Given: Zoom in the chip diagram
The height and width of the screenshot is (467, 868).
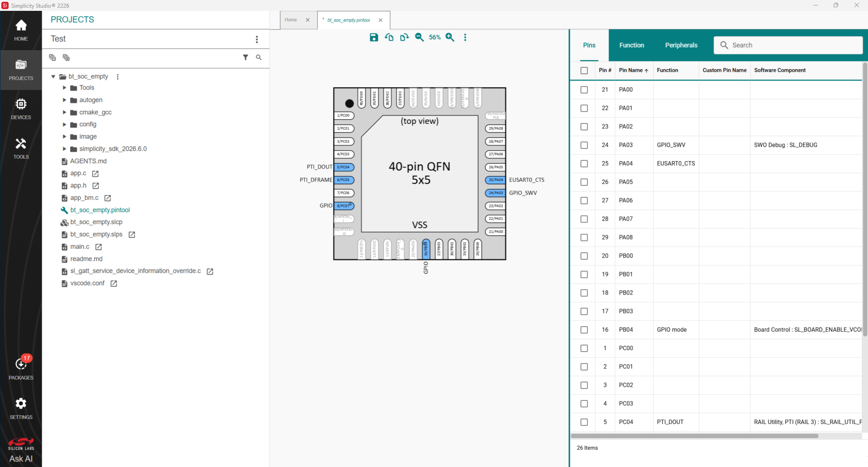Looking at the screenshot, I should click(x=450, y=38).
